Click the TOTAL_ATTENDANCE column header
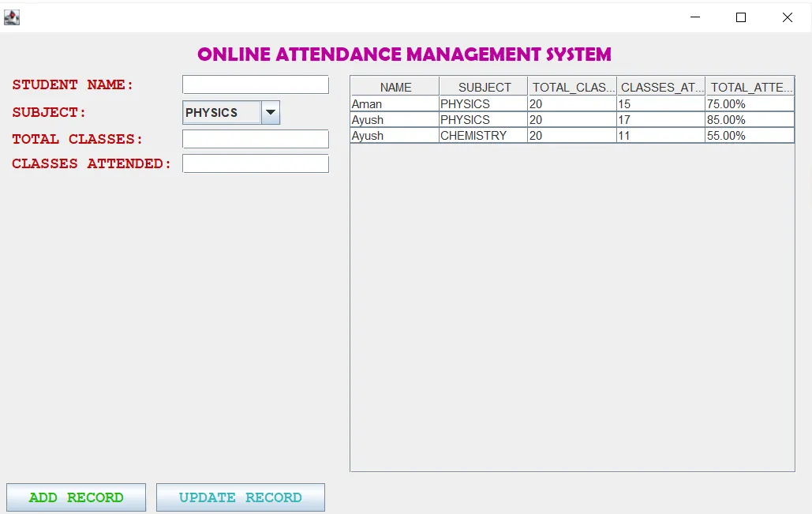812x514 pixels. point(750,87)
